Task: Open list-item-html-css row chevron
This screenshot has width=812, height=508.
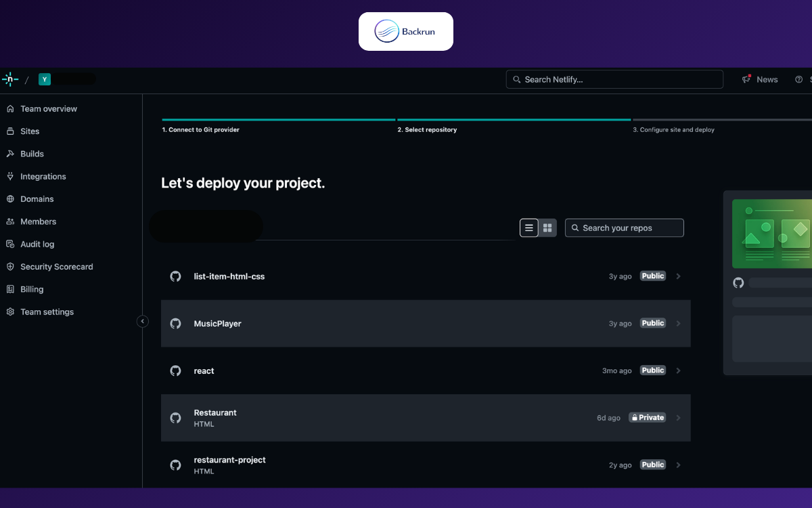Action: 679,276
